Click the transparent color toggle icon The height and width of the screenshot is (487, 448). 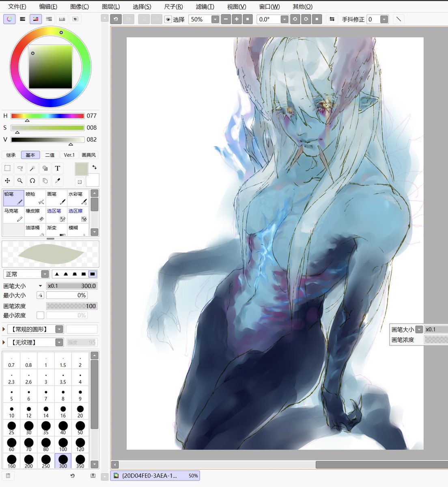click(x=80, y=182)
